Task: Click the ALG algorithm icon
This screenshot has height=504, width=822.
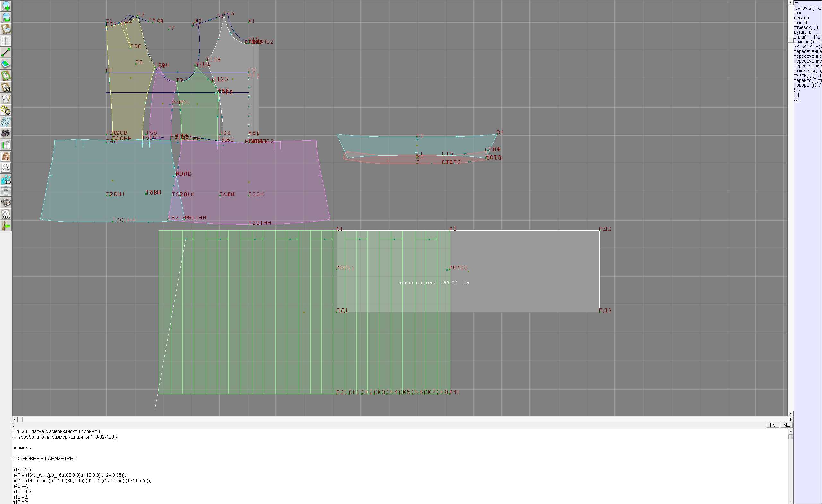Action: (x=6, y=214)
